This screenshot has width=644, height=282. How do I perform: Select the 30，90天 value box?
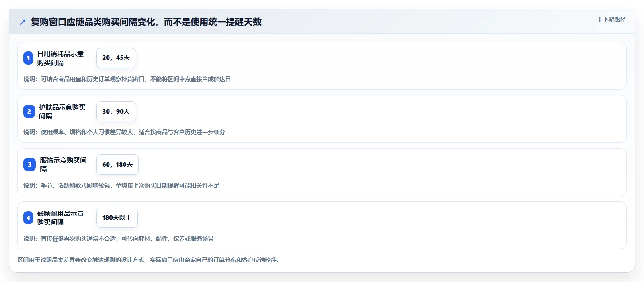116,111
